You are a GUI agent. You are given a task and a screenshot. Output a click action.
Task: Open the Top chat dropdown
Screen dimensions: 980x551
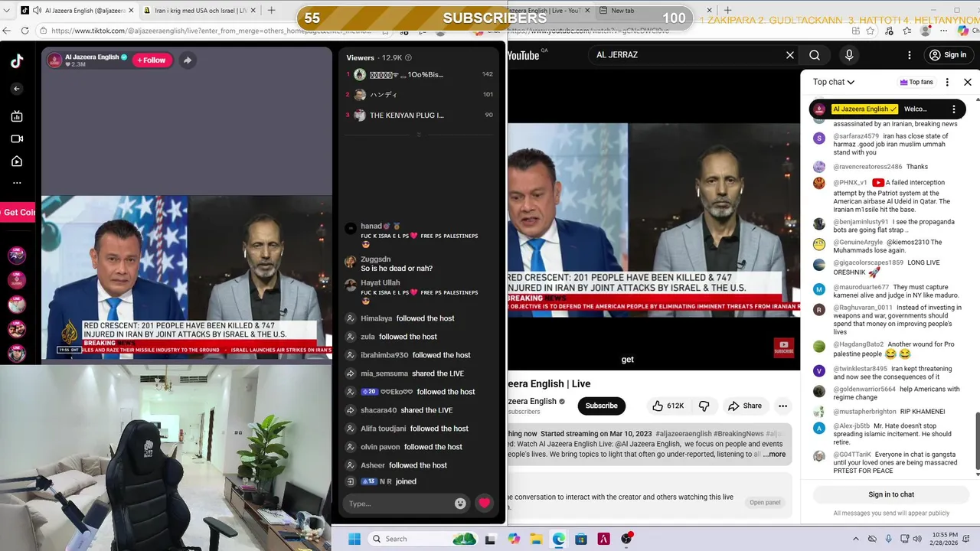coord(834,82)
